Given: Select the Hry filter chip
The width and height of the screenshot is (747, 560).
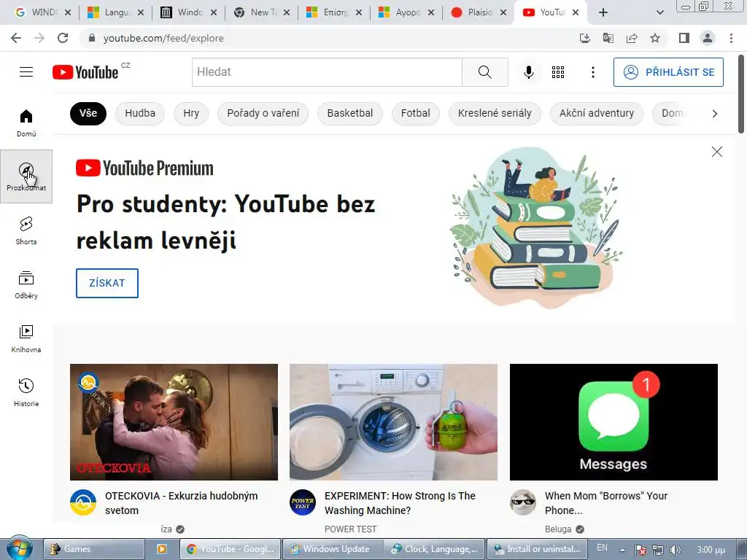Looking at the screenshot, I should tap(191, 113).
